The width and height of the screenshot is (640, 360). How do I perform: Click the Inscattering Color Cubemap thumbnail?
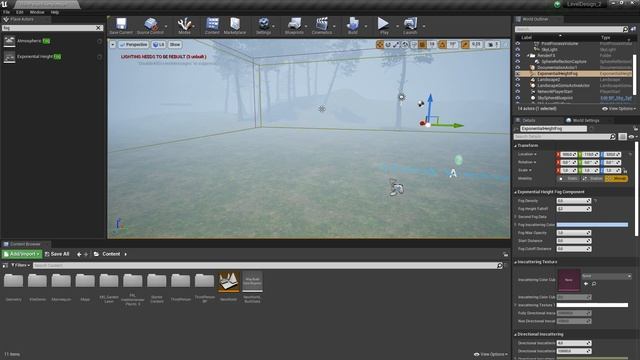[569, 280]
